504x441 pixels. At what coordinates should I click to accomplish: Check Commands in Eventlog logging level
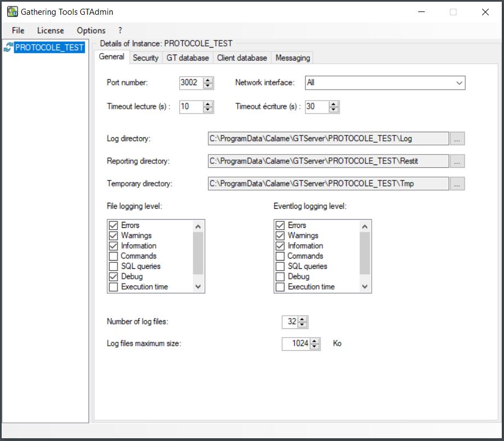pos(280,256)
